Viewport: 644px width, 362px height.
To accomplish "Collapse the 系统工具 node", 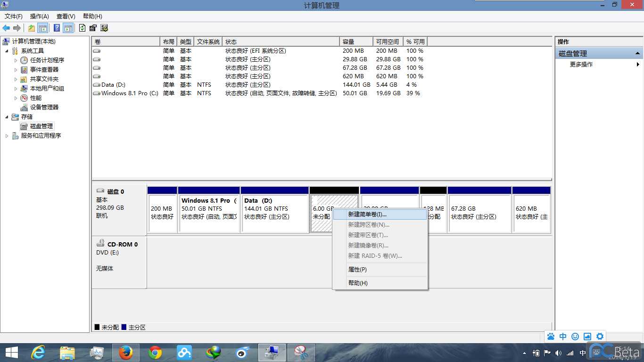I will pyautogui.click(x=7, y=51).
